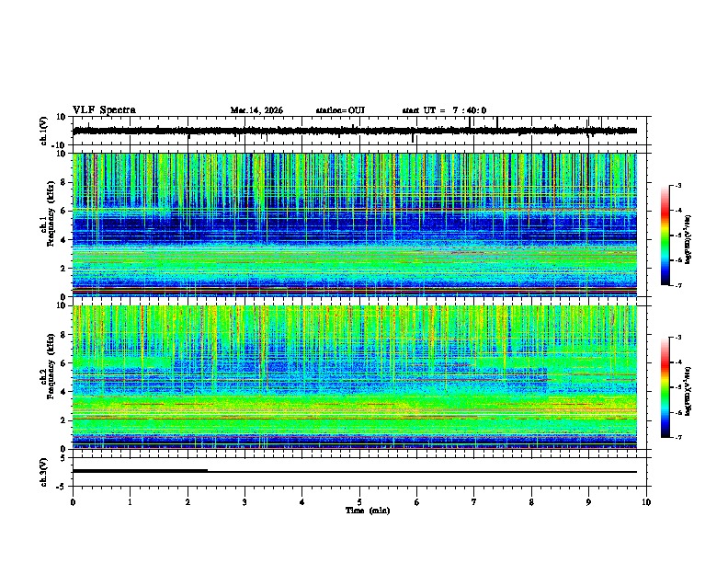This screenshot has width=728, height=563.
Task: Click the "8" kHz tick of ch.2 spectrogram
Action: [x=65, y=335]
